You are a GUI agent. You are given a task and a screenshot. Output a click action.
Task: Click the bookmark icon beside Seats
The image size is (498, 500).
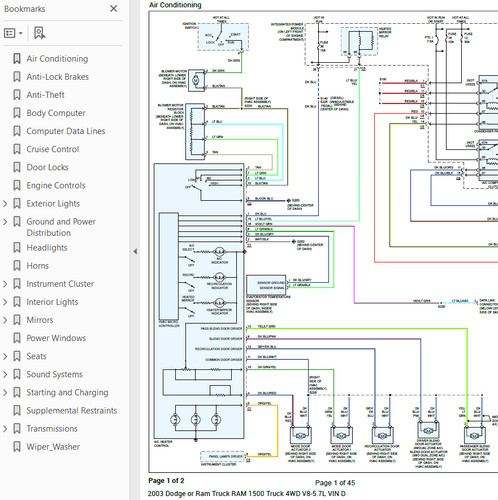pyautogui.click(x=17, y=356)
